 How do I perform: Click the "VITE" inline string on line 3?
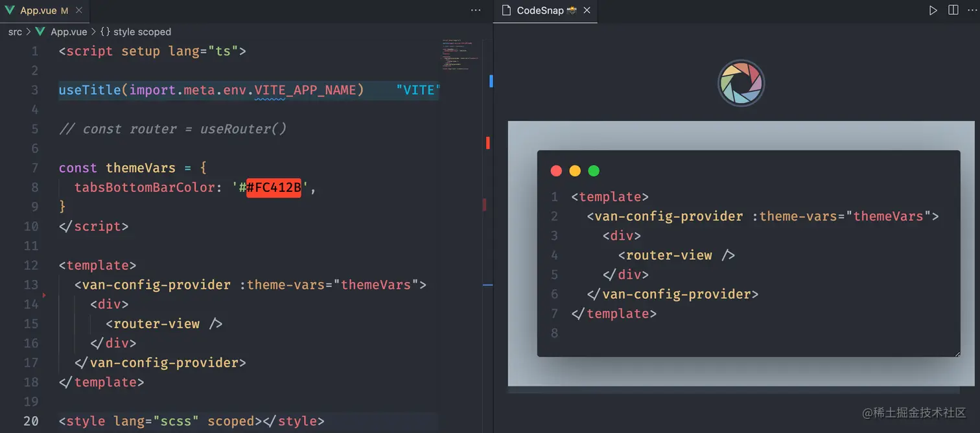click(x=418, y=90)
